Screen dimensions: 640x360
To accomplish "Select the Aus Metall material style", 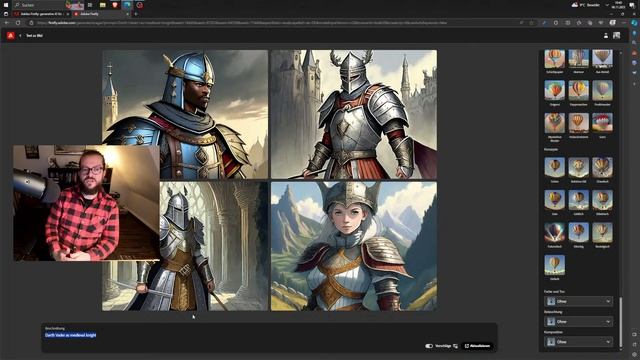I will (602, 59).
